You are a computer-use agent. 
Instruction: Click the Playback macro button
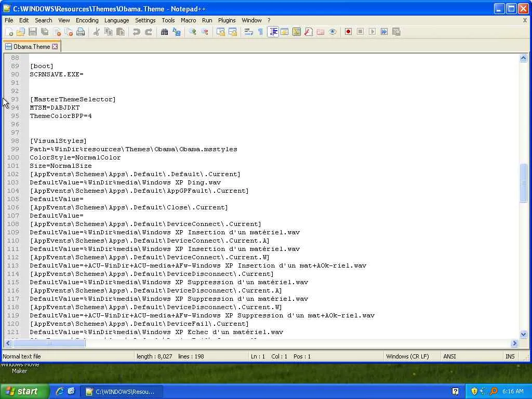pyautogui.click(x=372, y=32)
